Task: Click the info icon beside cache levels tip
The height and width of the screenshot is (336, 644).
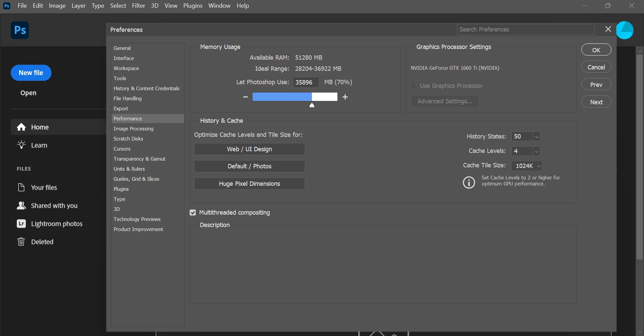Action: [469, 182]
